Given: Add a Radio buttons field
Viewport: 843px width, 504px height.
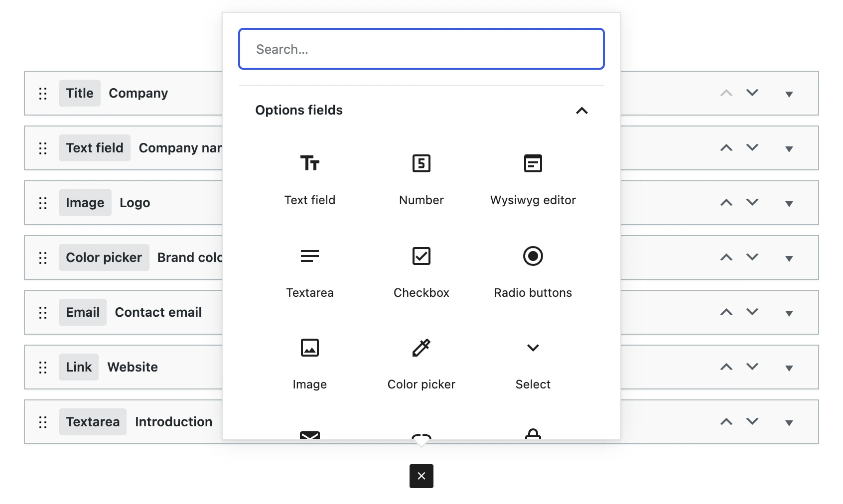Looking at the screenshot, I should (x=533, y=272).
